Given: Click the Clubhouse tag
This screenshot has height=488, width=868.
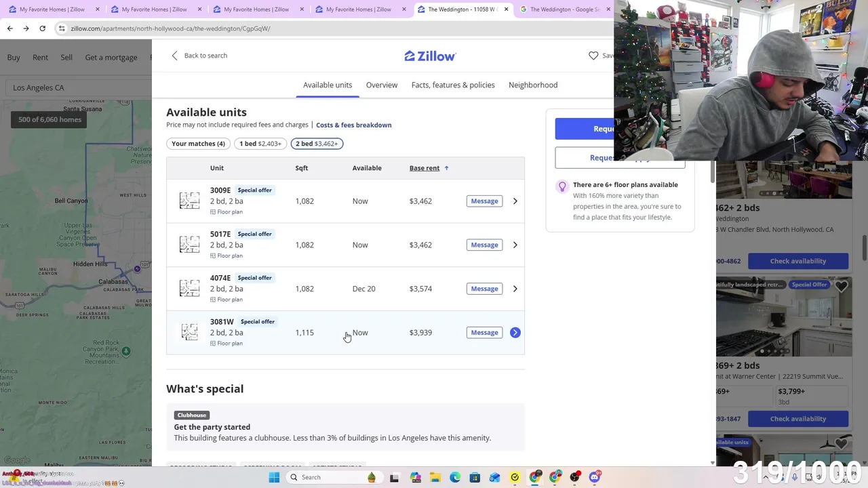Looking at the screenshot, I should (191, 415).
